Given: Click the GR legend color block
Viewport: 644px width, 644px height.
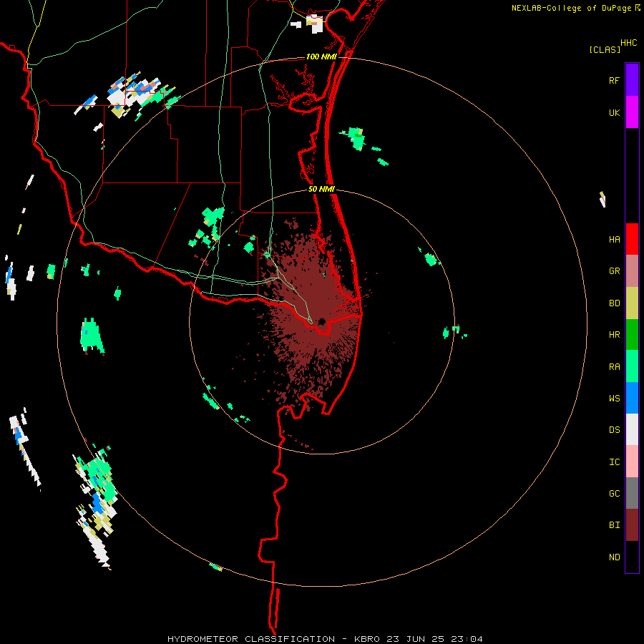Looking at the screenshot, I should [x=632, y=271].
